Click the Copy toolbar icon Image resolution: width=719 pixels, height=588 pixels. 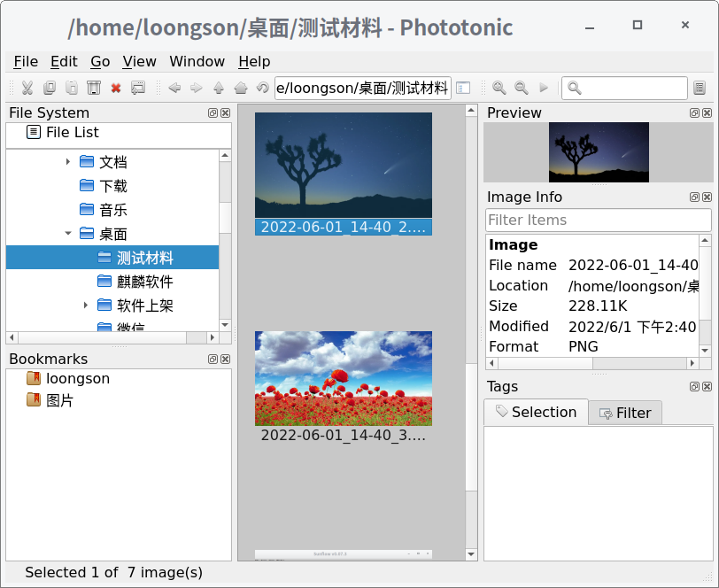[49, 88]
